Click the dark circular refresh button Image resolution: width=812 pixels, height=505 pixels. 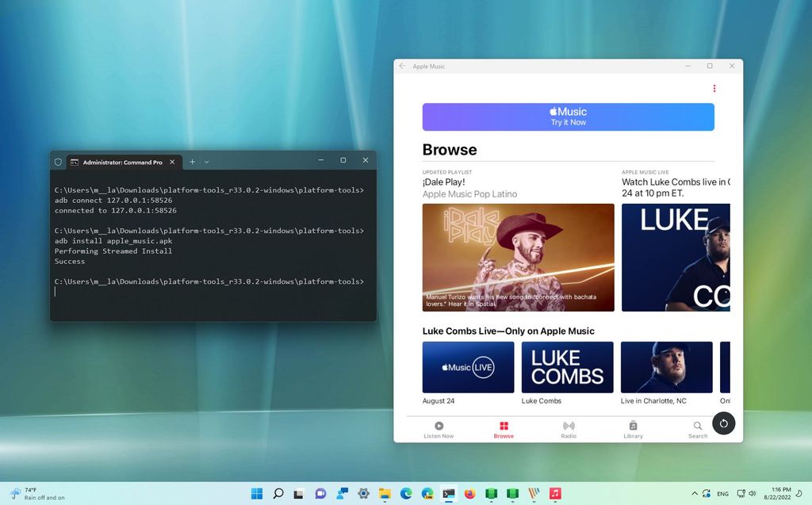point(723,423)
